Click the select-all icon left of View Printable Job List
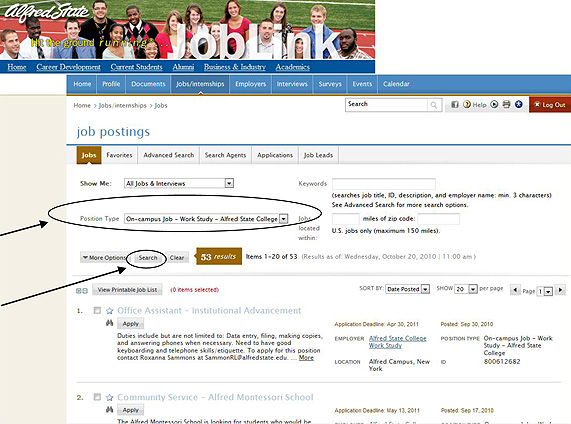The height and width of the screenshot is (424, 571). 79,291
